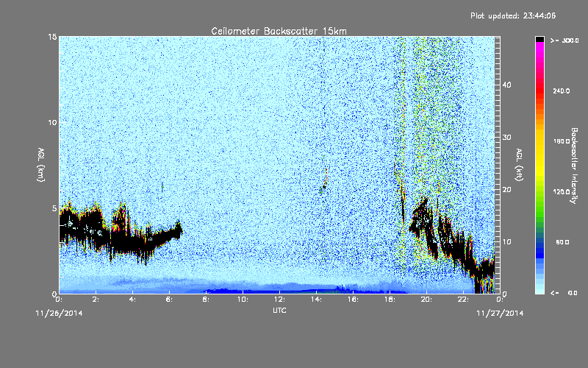588x368 pixels.
Task: Click the Backscatter Intensity colorbar label
Action: coord(574,166)
